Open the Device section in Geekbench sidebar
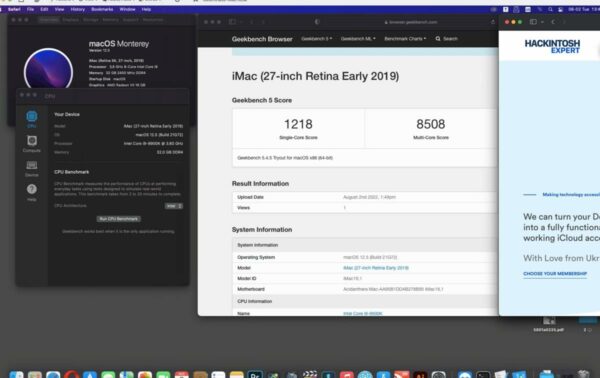Screen dimensions: 600x378 click(32, 165)
